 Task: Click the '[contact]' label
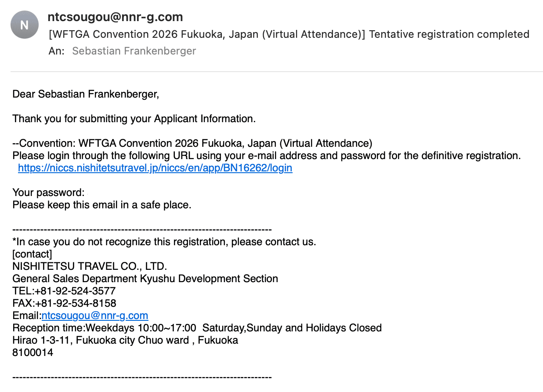pos(32,254)
